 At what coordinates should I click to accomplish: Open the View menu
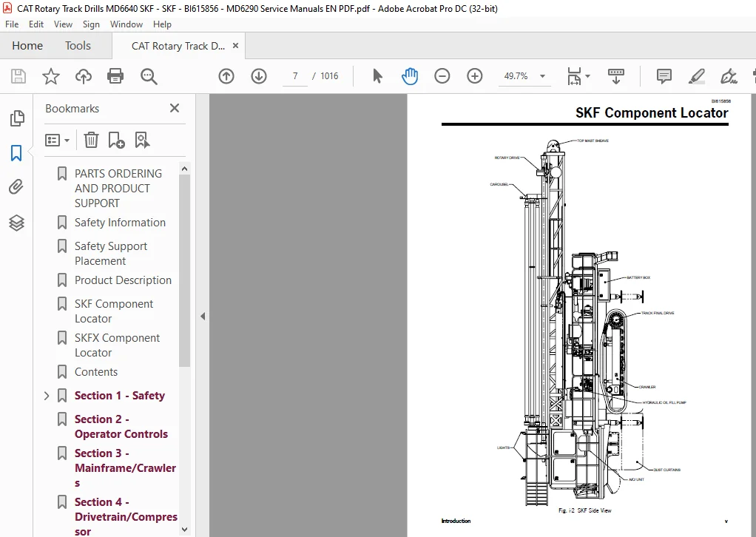[63, 24]
